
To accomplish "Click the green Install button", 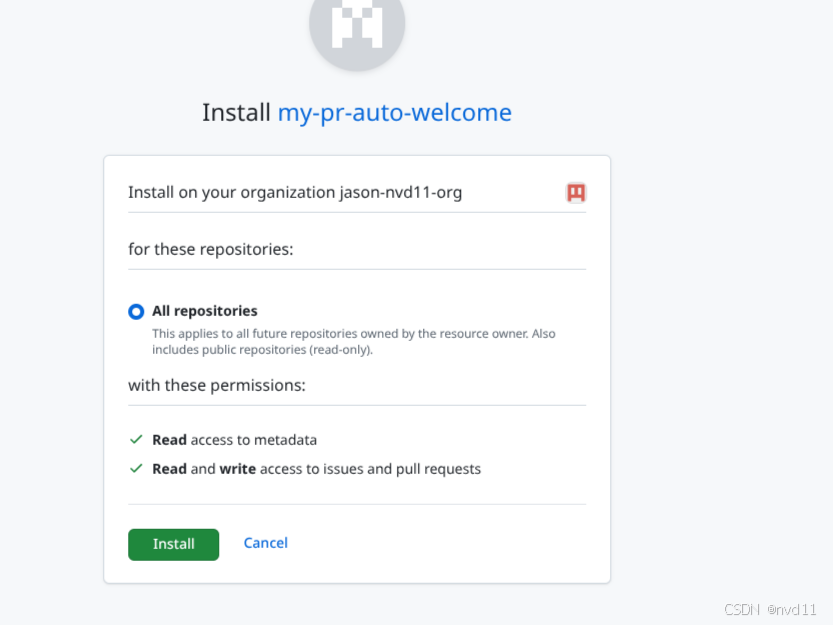I will click(173, 544).
